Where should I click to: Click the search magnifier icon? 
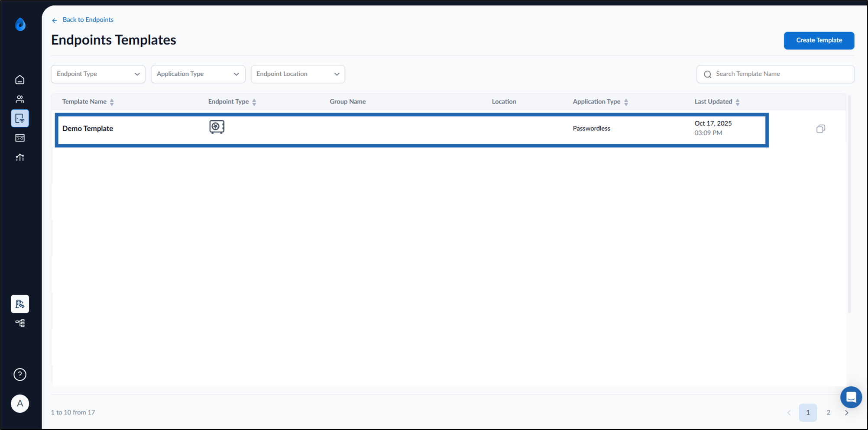[x=708, y=74]
